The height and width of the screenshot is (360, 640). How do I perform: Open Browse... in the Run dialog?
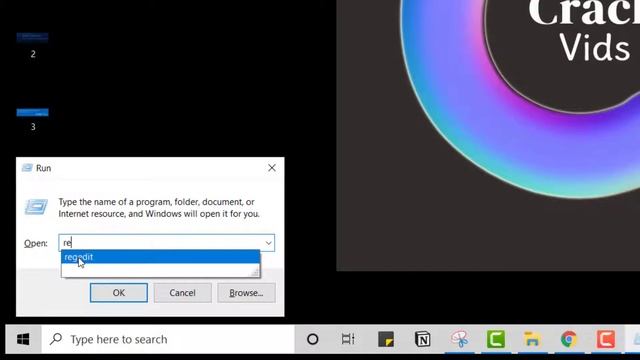coord(246,293)
